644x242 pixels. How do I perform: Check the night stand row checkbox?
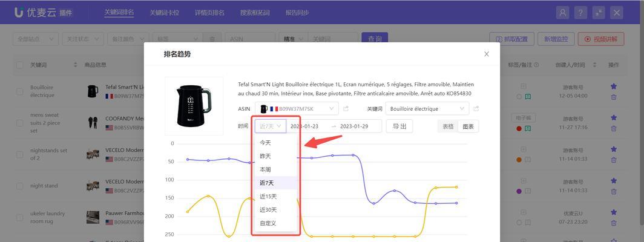(x=20, y=186)
